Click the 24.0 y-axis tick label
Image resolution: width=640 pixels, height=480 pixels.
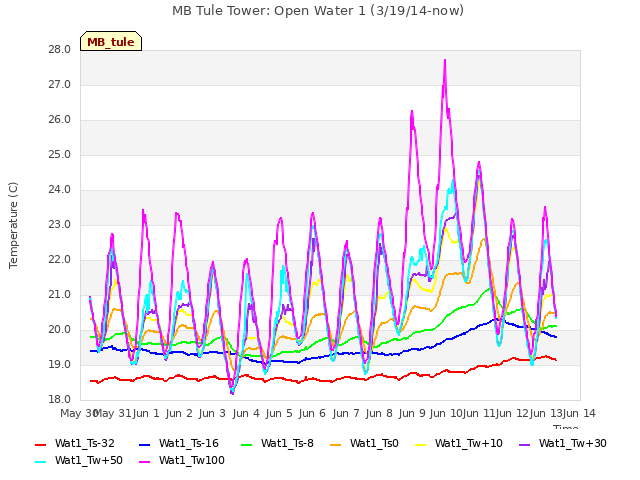click(60, 190)
